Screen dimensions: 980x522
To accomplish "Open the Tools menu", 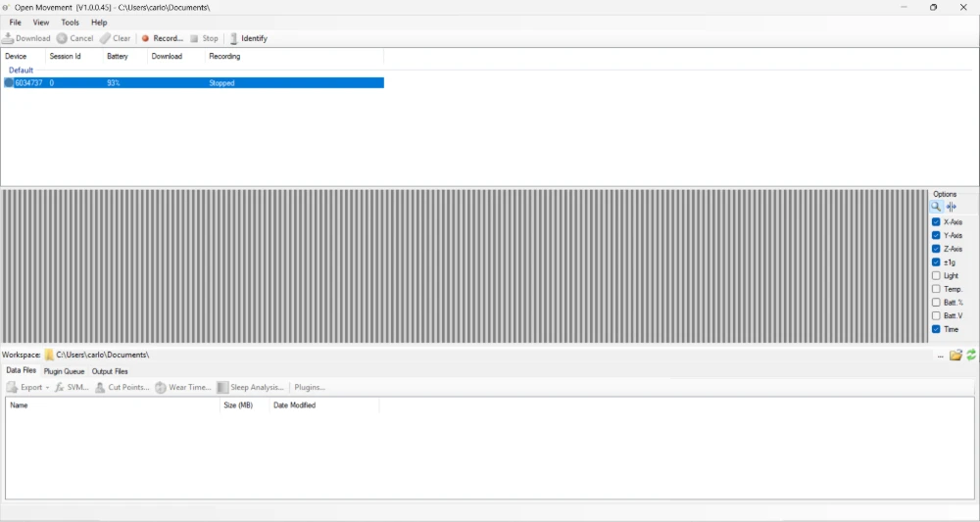I will click(70, 22).
